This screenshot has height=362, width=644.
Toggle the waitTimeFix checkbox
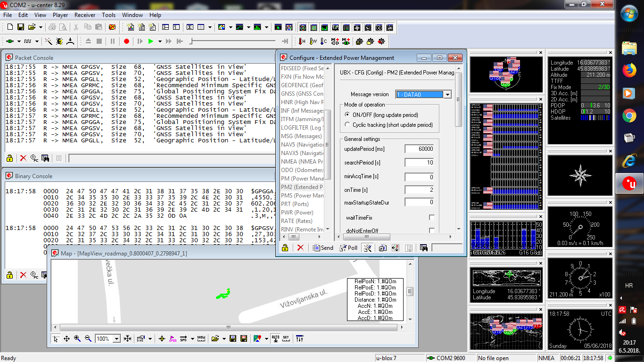(431, 217)
